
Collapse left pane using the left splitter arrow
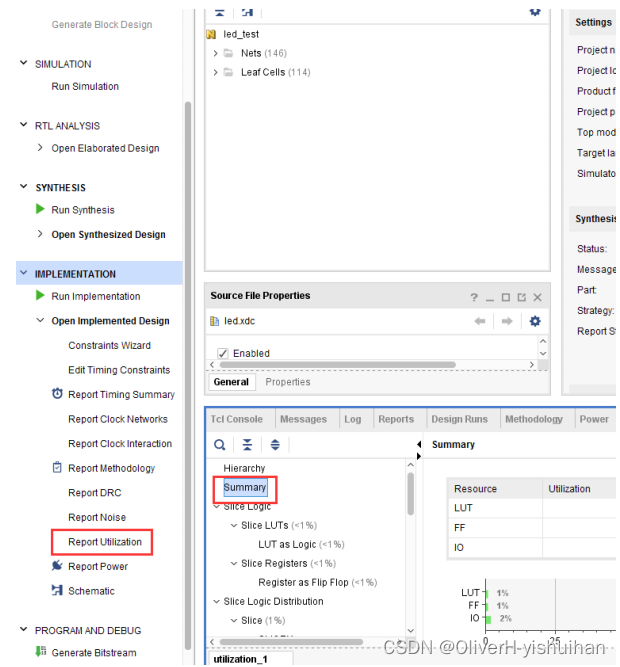click(419, 444)
